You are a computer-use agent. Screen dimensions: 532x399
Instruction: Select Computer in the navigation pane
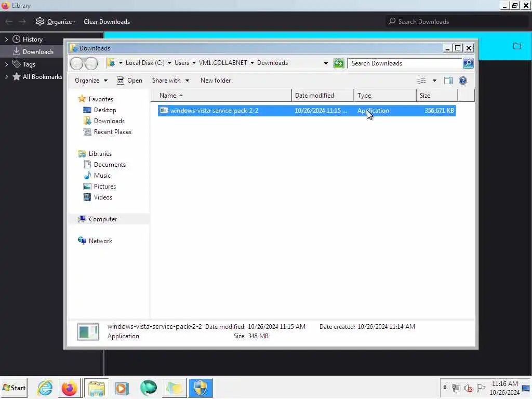[103, 219]
